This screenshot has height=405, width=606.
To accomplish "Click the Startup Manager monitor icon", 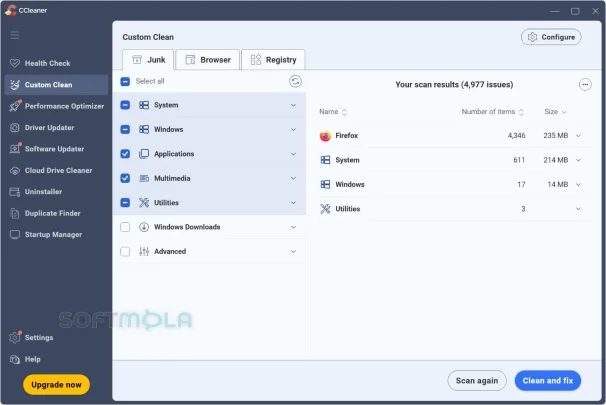I will (x=15, y=235).
